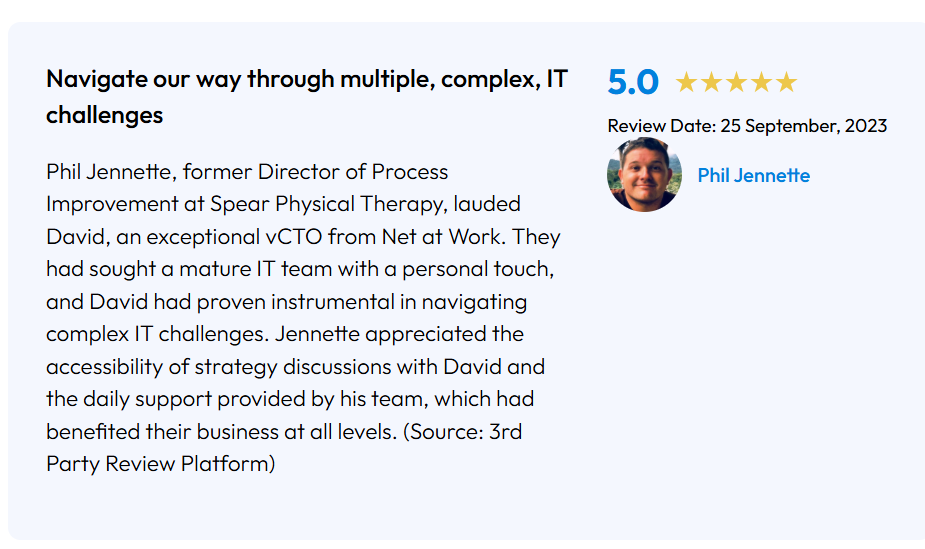Select the third (middle) rating star
Image resolution: width=925 pixels, height=549 pixels.
point(736,83)
